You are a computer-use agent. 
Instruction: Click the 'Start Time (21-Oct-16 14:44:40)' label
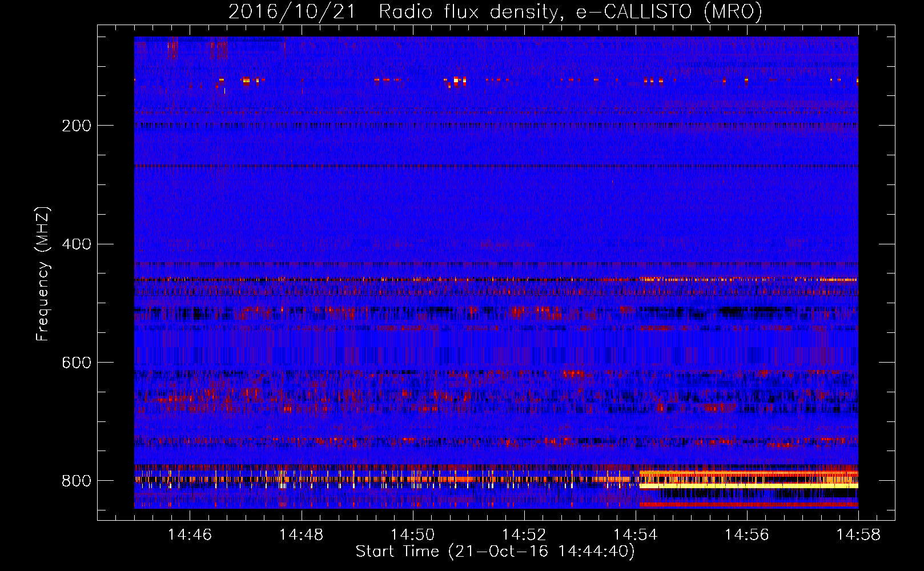click(495, 552)
